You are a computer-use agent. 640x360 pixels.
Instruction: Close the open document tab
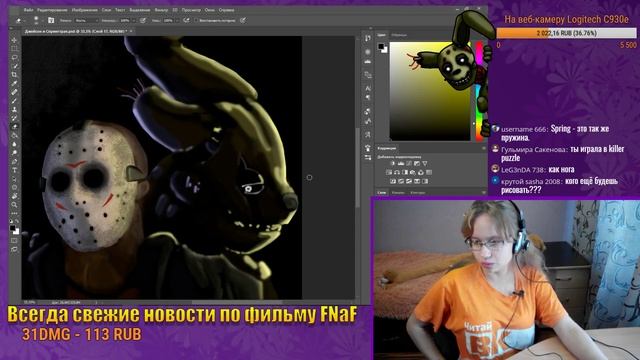(131, 31)
